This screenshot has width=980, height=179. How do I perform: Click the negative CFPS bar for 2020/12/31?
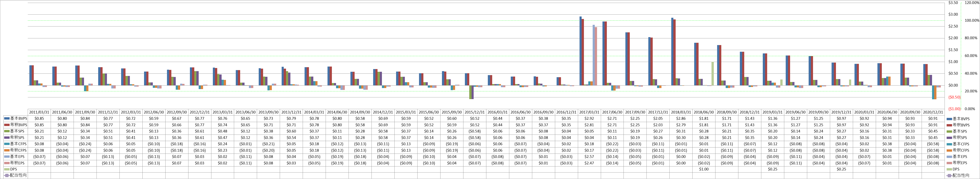tap(933, 92)
